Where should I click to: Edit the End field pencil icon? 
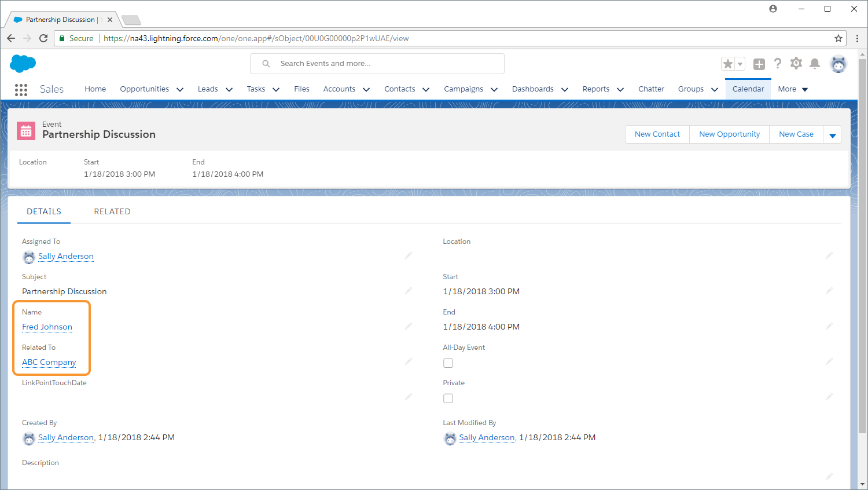point(829,326)
